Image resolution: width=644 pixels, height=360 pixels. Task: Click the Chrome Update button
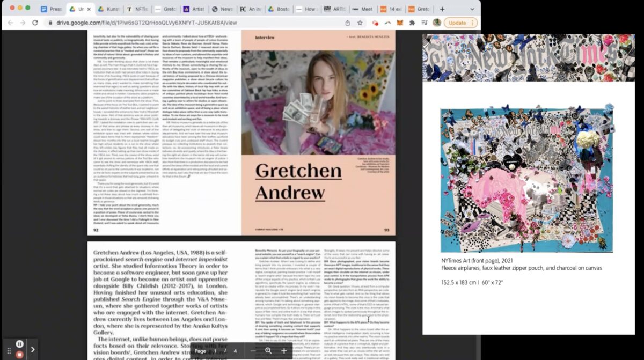point(462,23)
